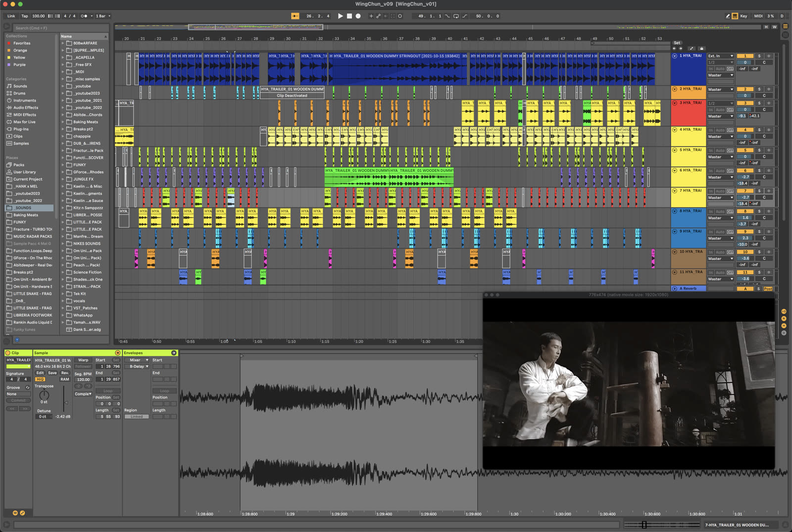Open Drums category in browser
Viewport: 792px width, 532px height.
(x=19, y=93)
